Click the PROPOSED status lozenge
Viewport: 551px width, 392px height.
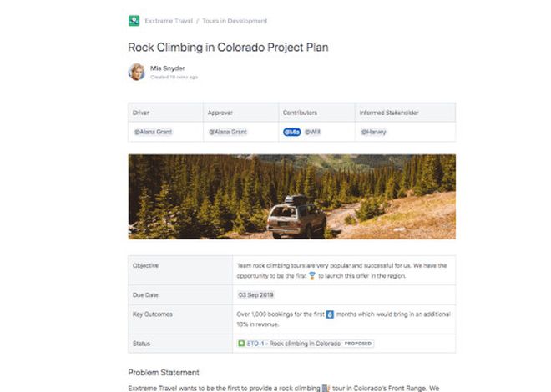357,344
